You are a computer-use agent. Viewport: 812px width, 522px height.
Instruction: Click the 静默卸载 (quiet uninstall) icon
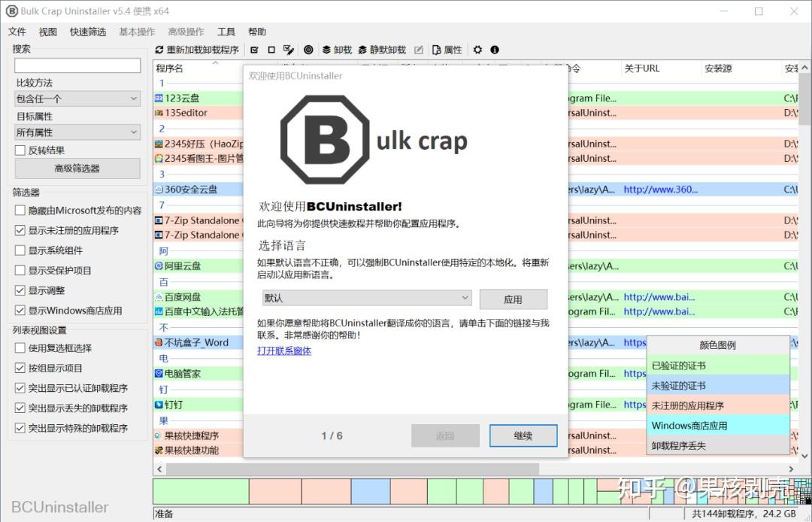click(x=377, y=50)
